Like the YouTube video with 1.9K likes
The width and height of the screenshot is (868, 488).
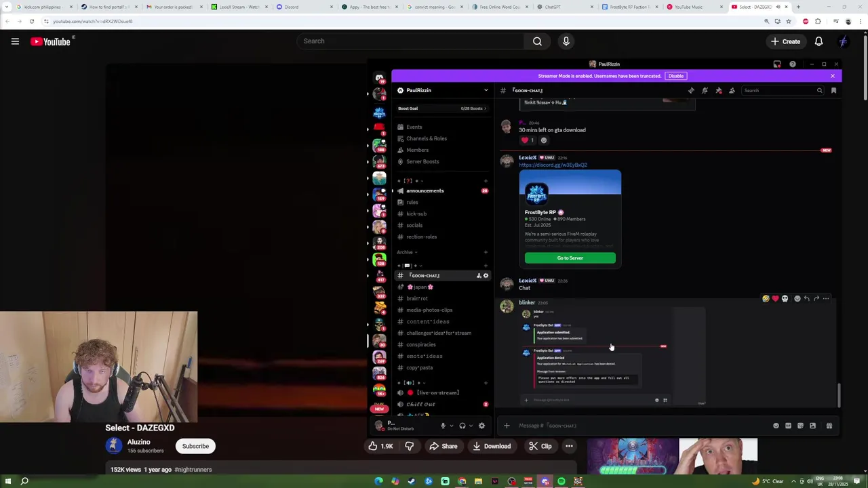click(381, 446)
